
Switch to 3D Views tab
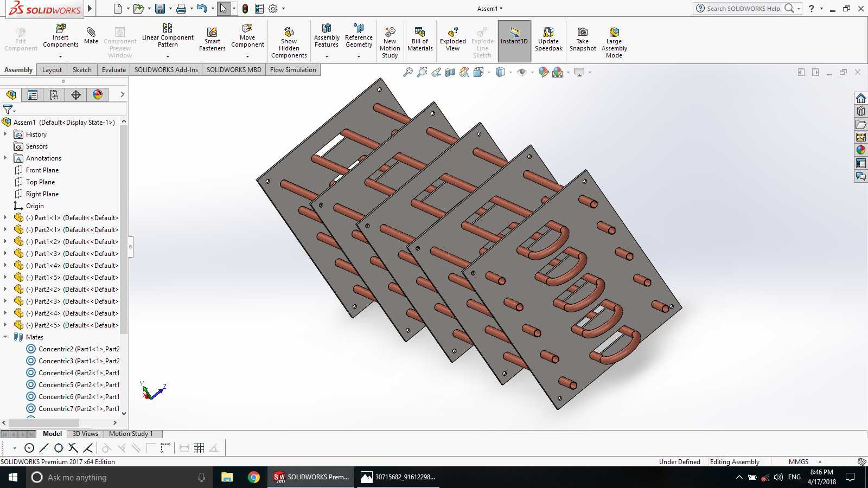[x=85, y=434]
